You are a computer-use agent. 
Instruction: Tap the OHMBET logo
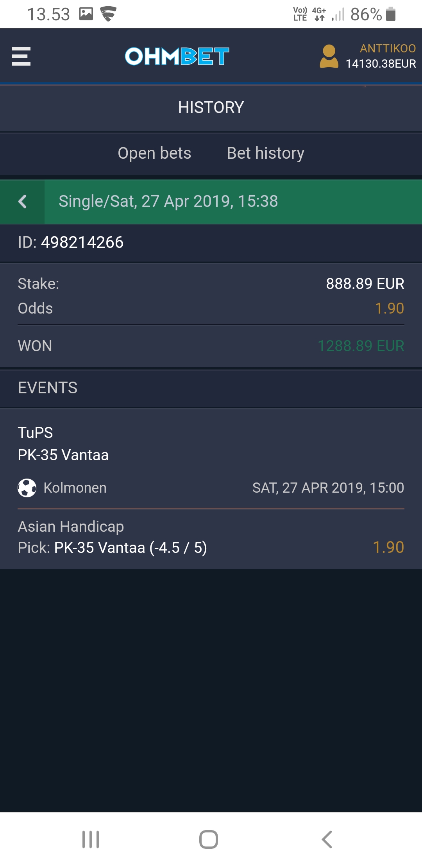pyautogui.click(x=177, y=56)
